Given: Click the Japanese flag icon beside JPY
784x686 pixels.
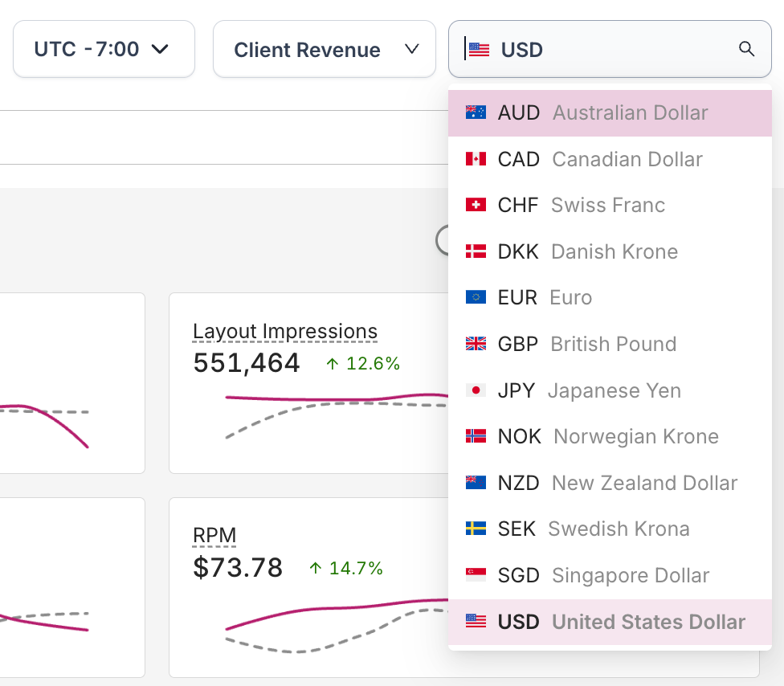Looking at the screenshot, I should pos(475,390).
